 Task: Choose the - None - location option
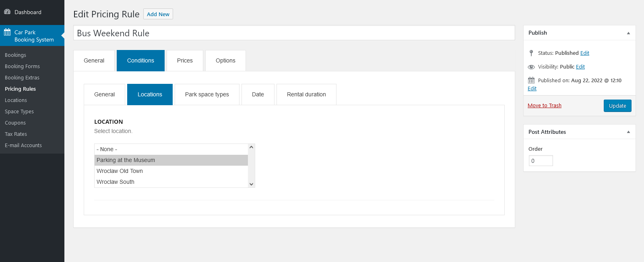point(107,149)
